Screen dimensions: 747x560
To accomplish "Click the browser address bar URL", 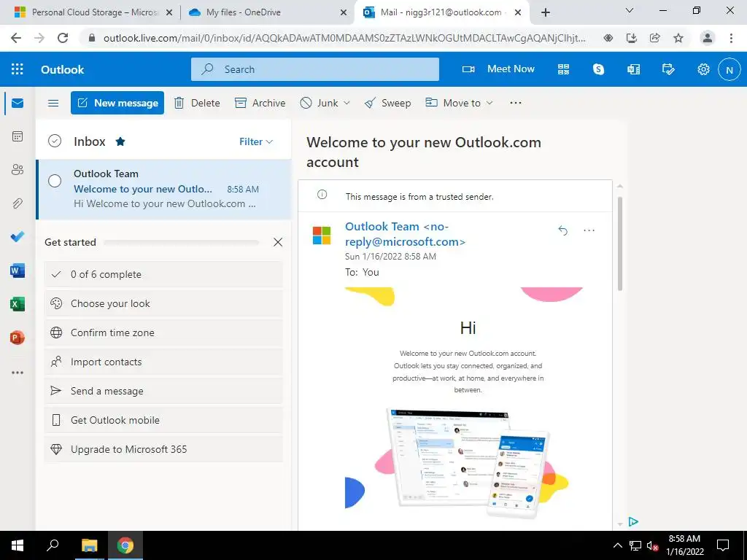I will click(344, 38).
